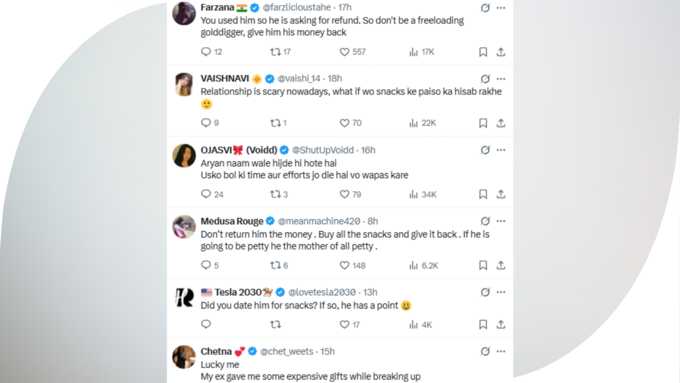View analytics for Medusa Rouge's 6.2K views
Screen dimensions: 680x383
tap(423, 265)
